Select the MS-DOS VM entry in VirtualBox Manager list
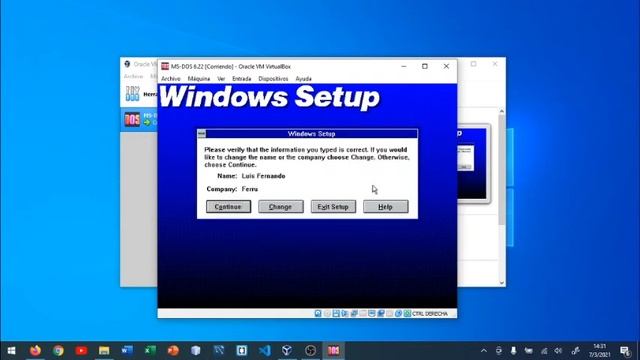 139,120
